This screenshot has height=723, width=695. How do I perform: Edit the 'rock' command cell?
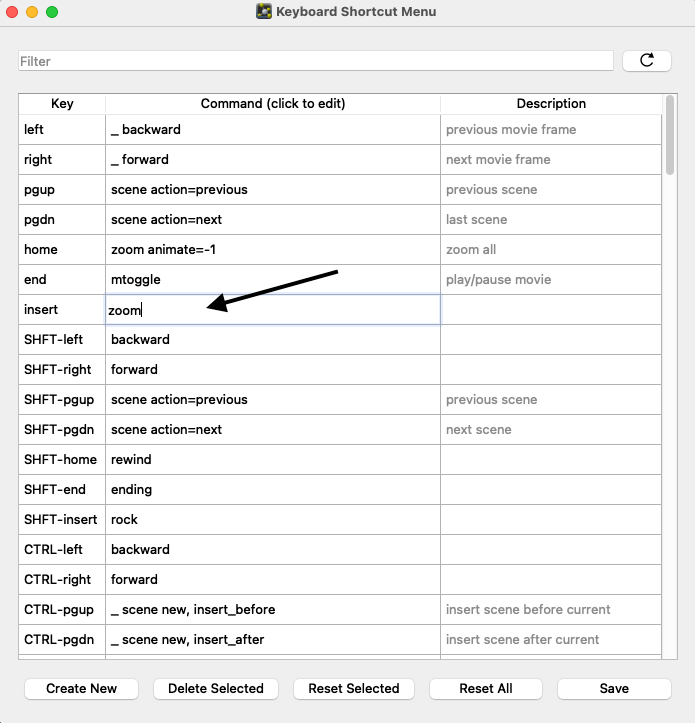273,519
